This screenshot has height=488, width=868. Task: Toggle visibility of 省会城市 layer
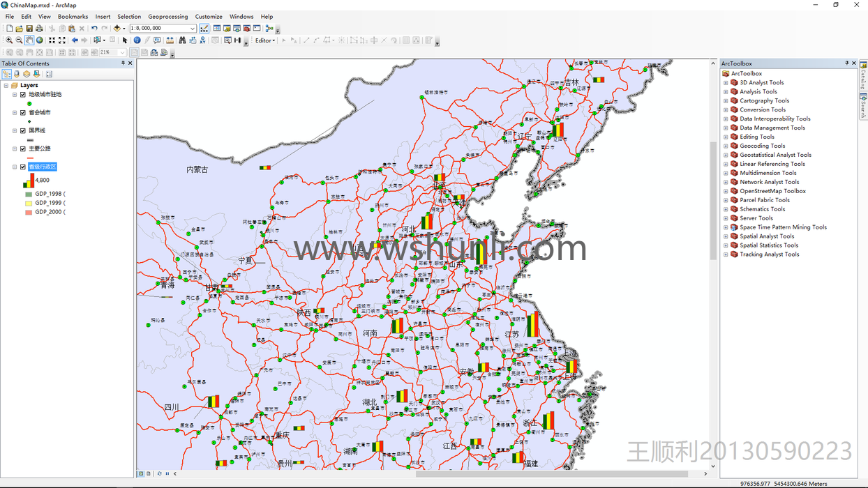pyautogui.click(x=23, y=112)
